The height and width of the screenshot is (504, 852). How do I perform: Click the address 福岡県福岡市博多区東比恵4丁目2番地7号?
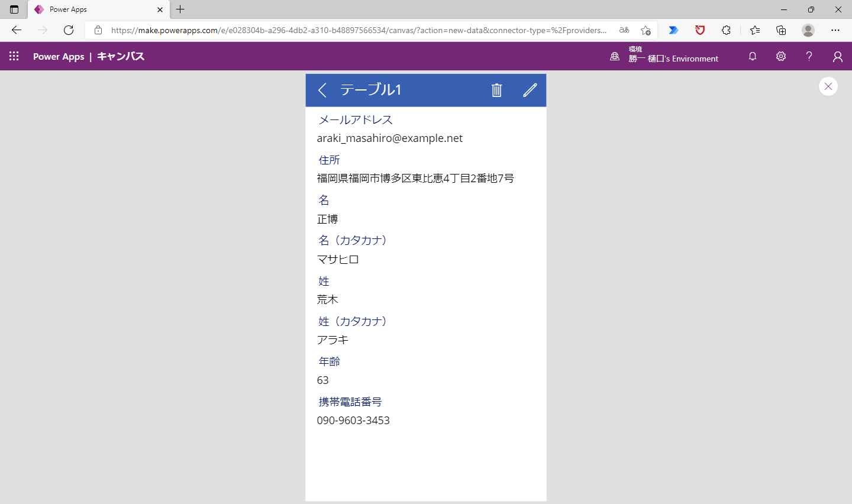(415, 179)
